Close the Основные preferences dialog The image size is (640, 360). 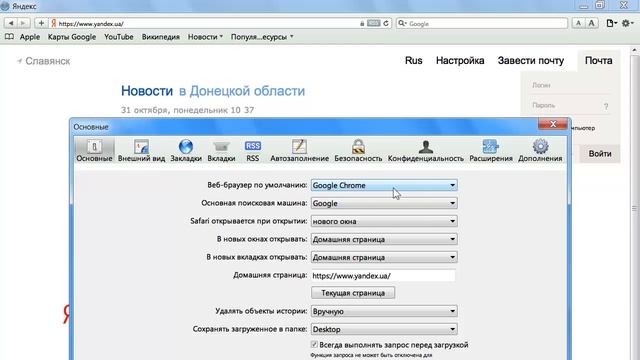point(553,124)
